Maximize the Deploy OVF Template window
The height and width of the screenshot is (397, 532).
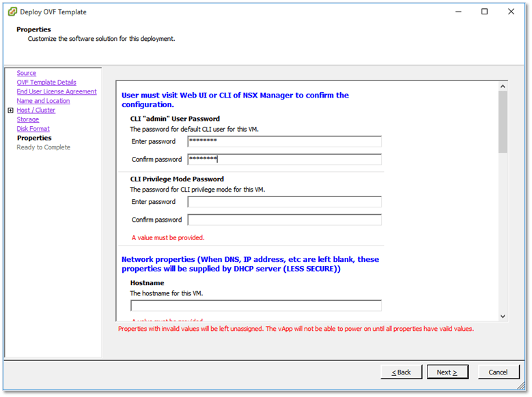coord(484,12)
